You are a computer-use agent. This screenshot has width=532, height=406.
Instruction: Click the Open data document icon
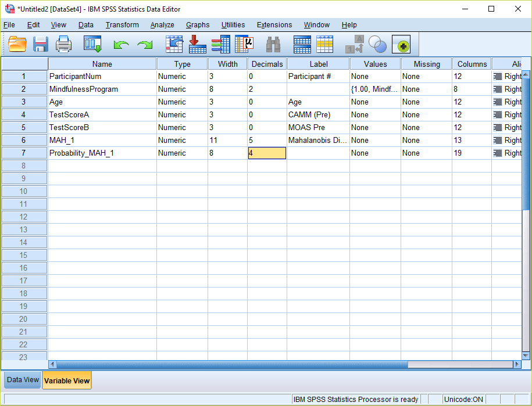click(x=17, y=45)
